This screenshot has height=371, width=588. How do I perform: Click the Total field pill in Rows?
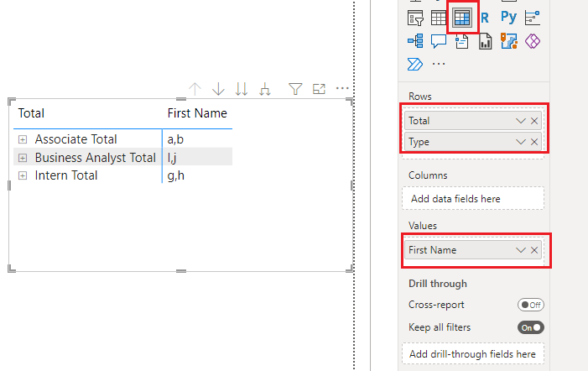[x=473, y=121]
